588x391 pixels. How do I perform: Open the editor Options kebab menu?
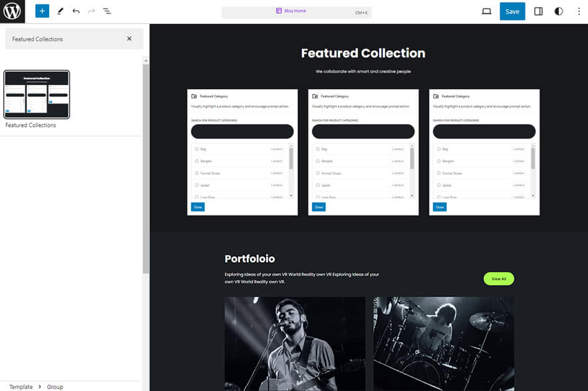pos(579,11)
